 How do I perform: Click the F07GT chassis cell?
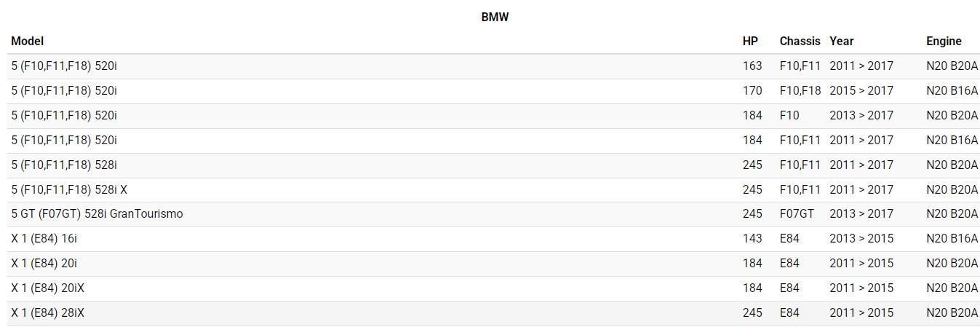pos(797,214)
